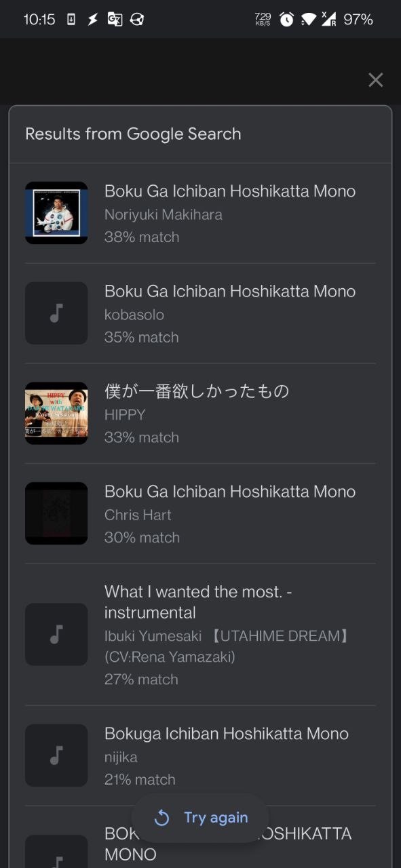Image resolution: width=401 pixels, height=868 pixels.
Task: Dismiss results with the X close icon
Action: [375, 80]
